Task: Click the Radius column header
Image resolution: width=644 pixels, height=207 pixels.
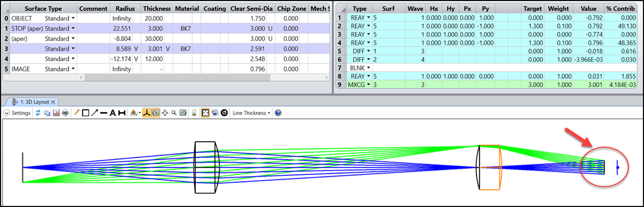Action: tap(125, 8)
